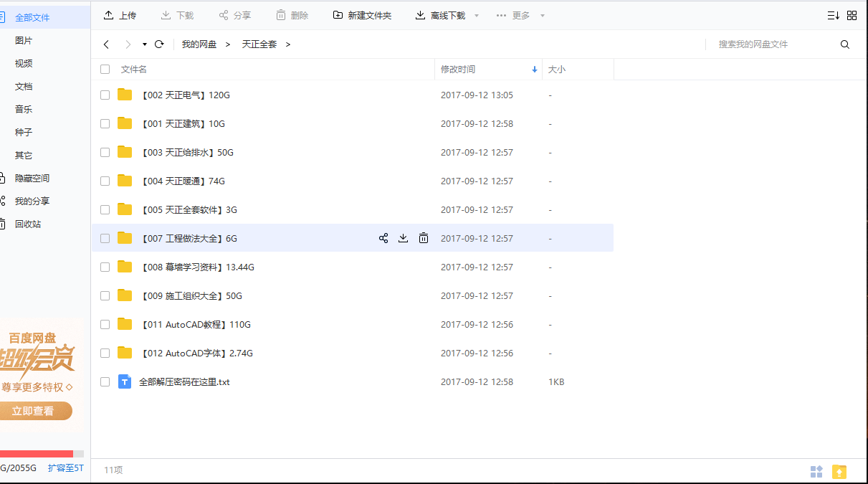Switch to grid view using top-right icon

(x=852, y=15)
